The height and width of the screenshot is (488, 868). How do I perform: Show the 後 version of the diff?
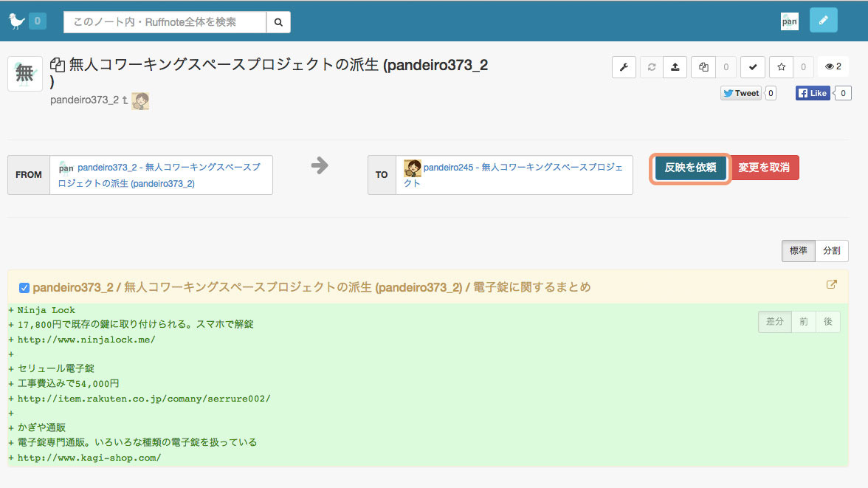click(x=827, y=322)
